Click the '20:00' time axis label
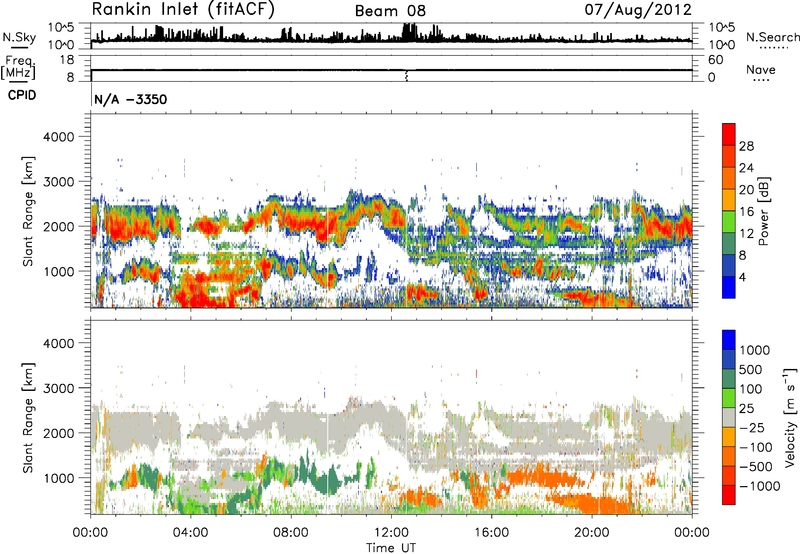Viewport: 800px width, 554px height. (x=591, y=533)
